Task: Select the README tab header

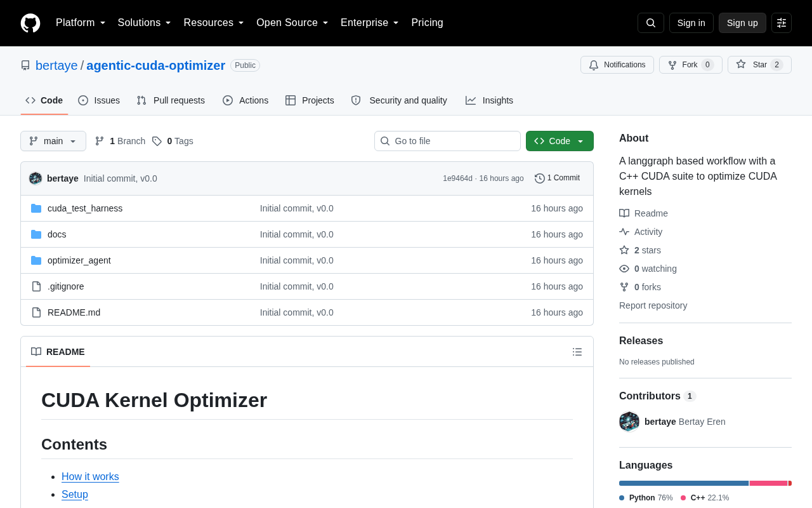Action: pyautogui.click(x=58, y=352)
